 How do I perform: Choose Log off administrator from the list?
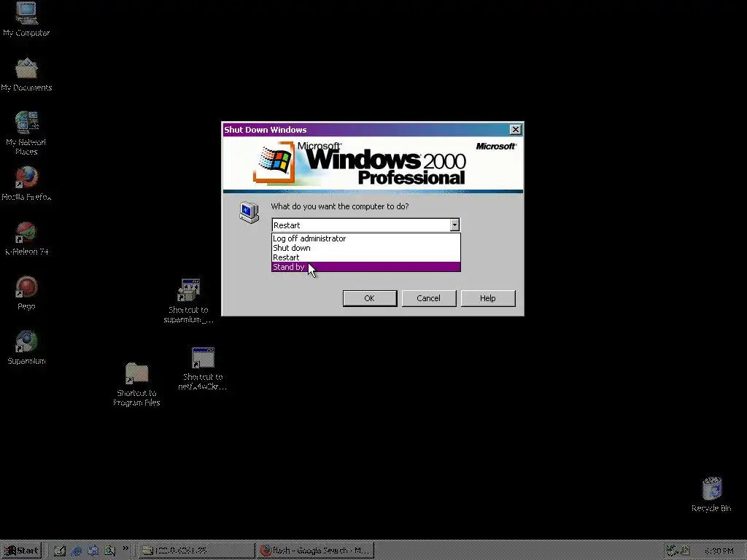click(x=366, y=238)
